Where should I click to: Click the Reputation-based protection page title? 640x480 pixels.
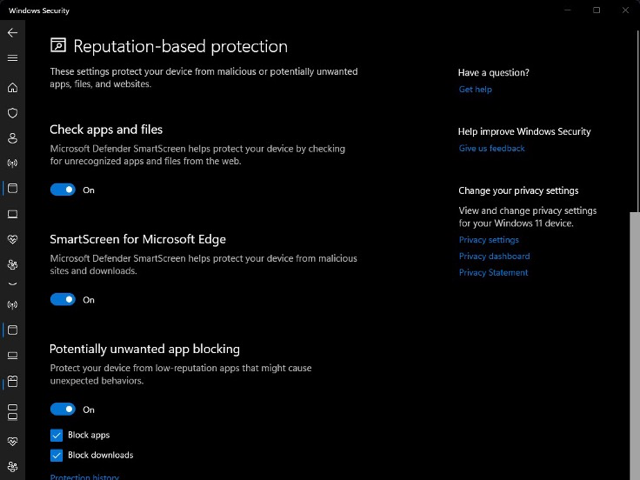point(180,46)
